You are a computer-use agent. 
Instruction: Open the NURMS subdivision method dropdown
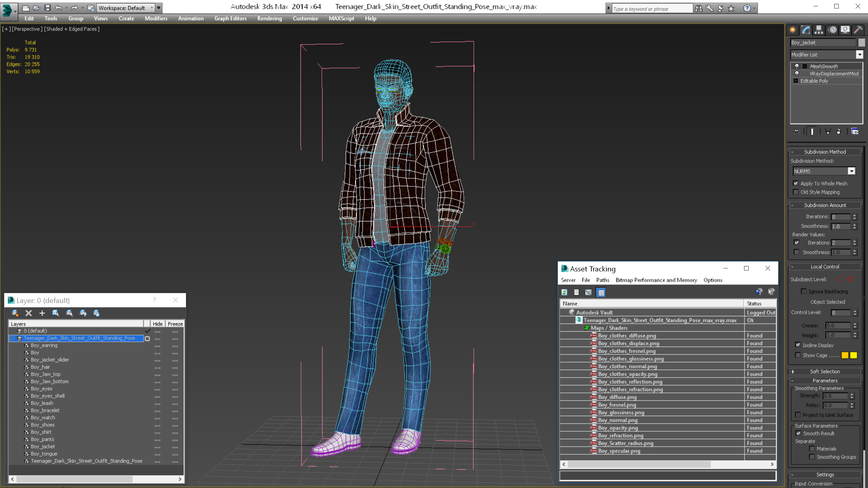click(x=851, y=171)
